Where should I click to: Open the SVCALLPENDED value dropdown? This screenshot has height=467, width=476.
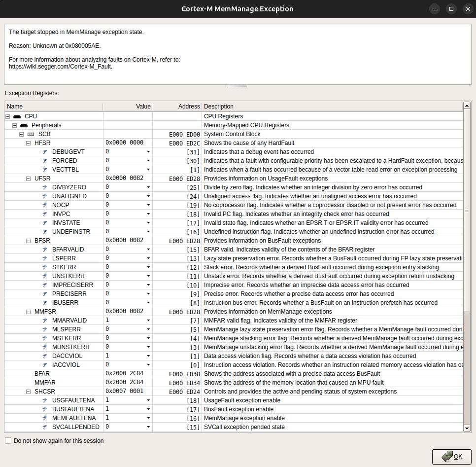pyautogui.click(x=148, y=427)
